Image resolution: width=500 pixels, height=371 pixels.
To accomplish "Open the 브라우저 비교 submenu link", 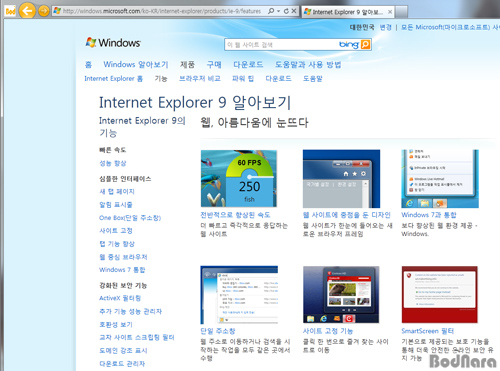I will 200,79.
